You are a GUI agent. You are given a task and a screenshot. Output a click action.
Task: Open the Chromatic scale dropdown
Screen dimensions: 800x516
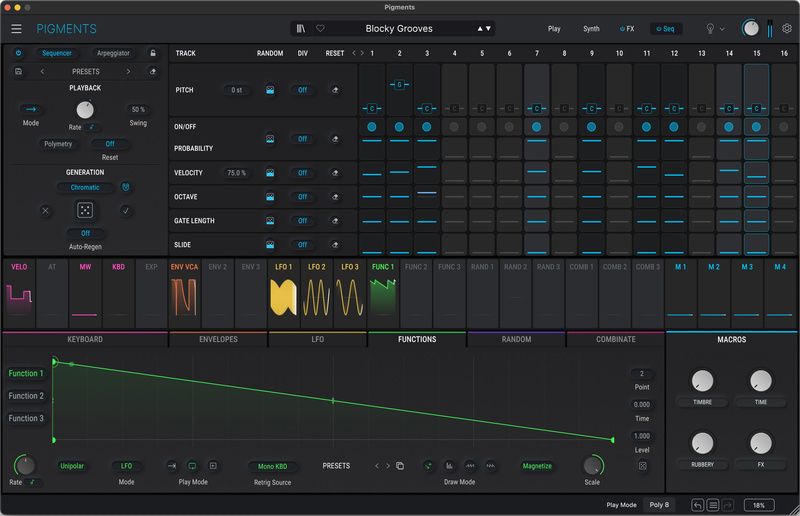(85, 187)
